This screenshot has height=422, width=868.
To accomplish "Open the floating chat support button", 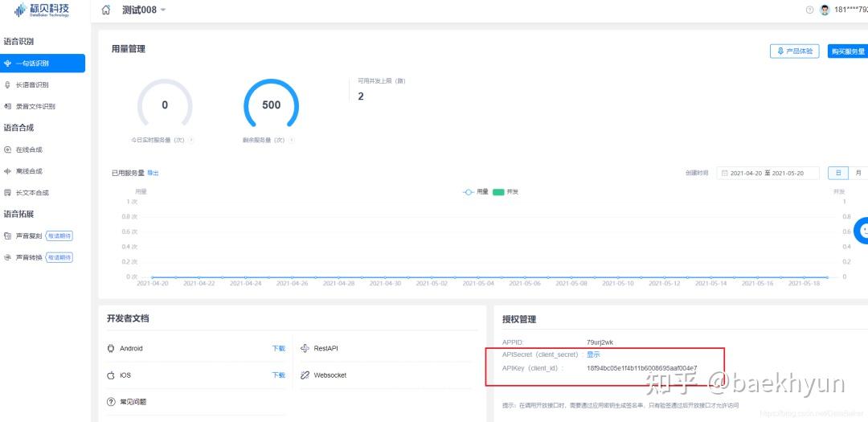I will point(862,231).
